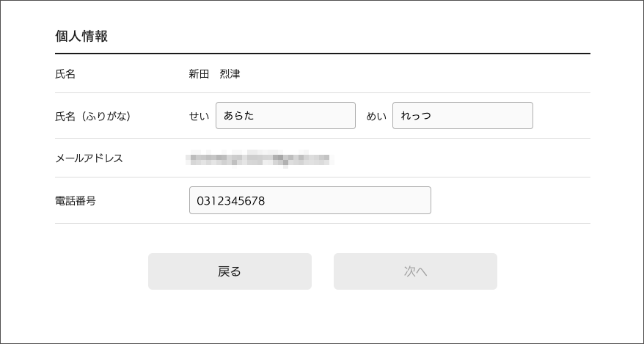Click the メールアドレス row label

89,158
